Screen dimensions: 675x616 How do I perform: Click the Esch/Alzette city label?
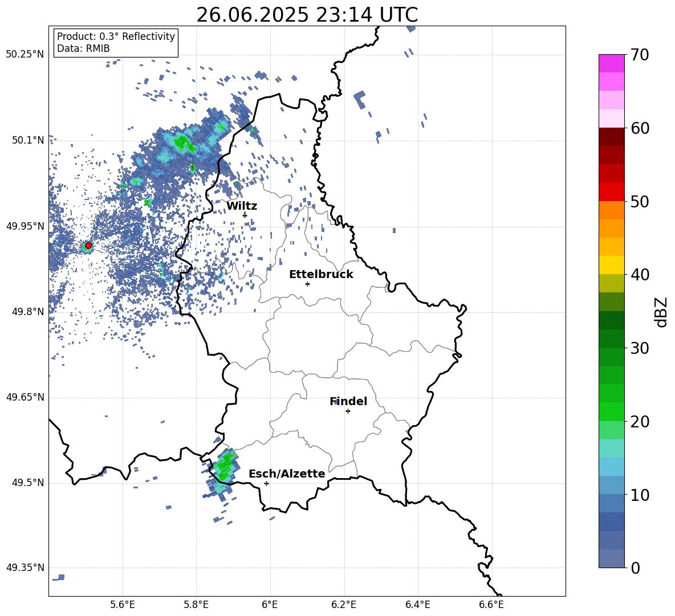[287, 474]
